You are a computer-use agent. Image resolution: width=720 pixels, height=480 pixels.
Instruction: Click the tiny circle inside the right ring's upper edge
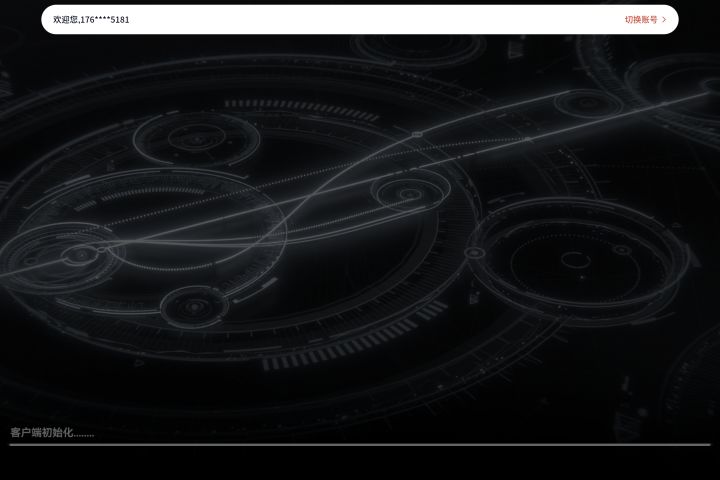click(x=622, y=250)
